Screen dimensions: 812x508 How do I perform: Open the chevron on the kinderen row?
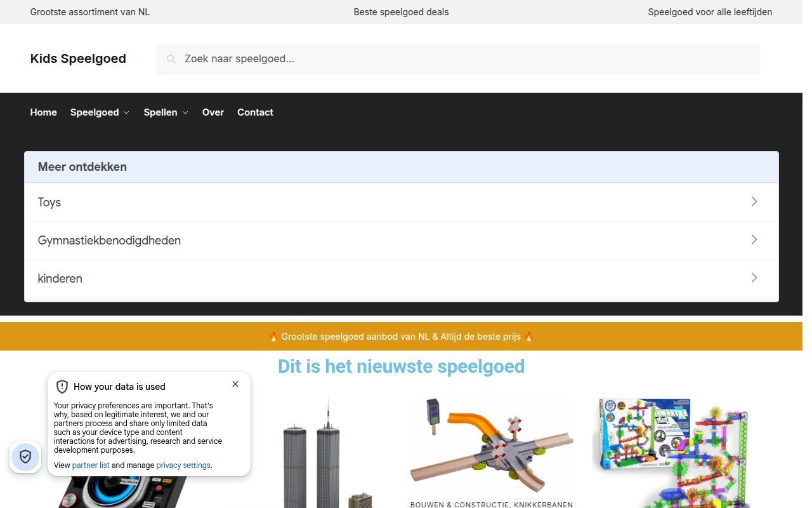point(754,277)
